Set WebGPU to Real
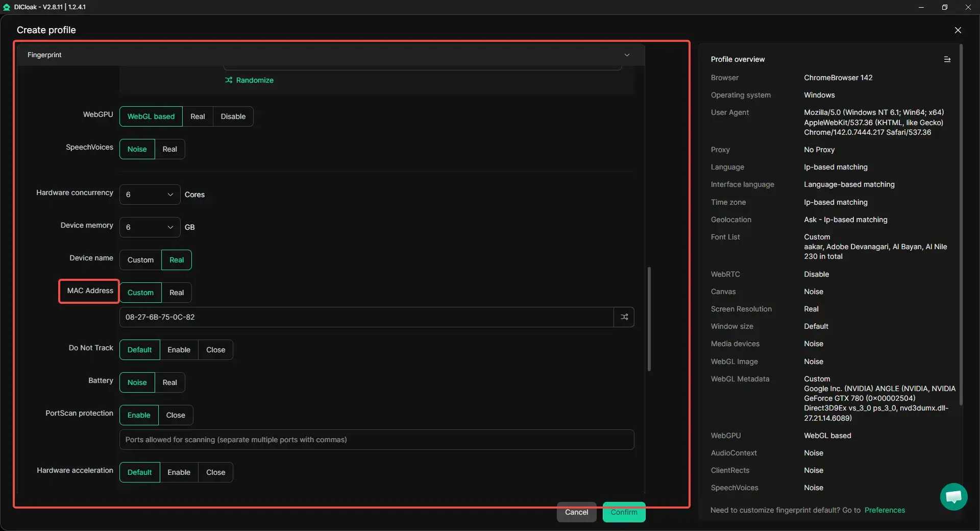 pyautogui.click(x=198, y=116)
